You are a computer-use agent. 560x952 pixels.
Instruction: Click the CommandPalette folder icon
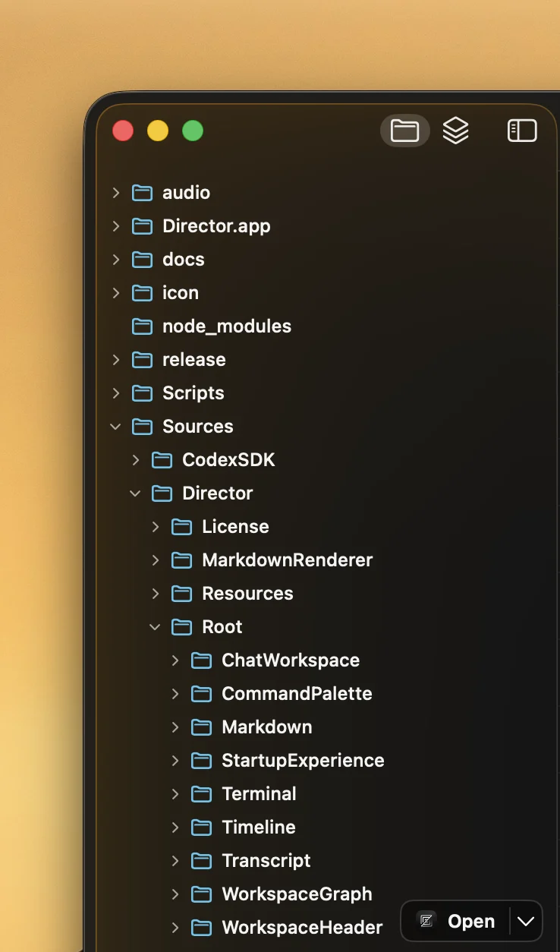click(x=201, y=694)
